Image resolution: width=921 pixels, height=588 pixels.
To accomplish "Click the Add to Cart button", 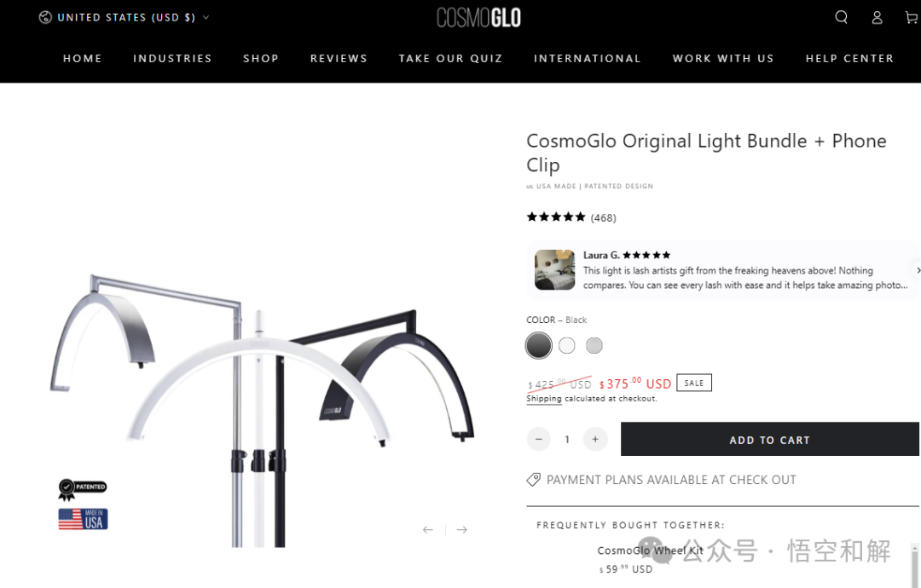I will pyautogui.click(x=769, y=439).
